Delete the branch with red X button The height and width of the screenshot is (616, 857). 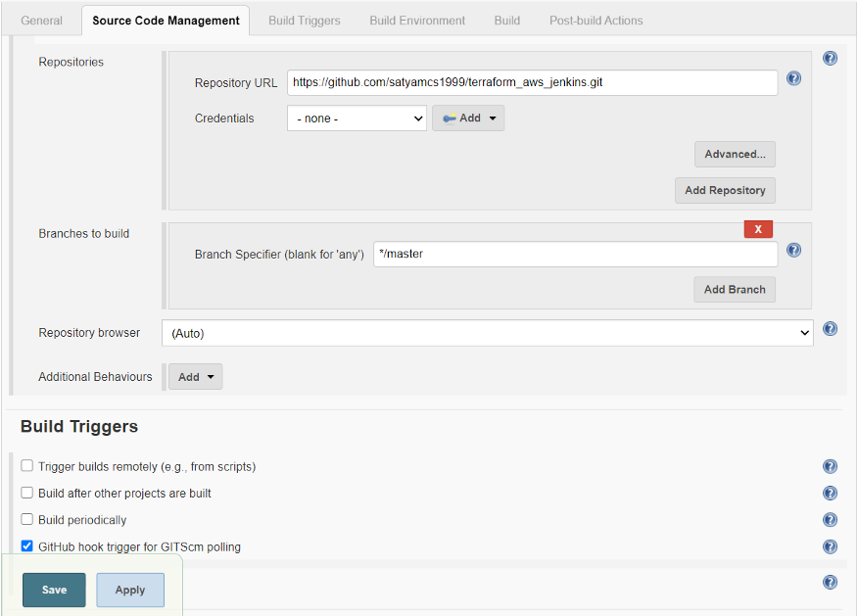click(x=758, y=229)
